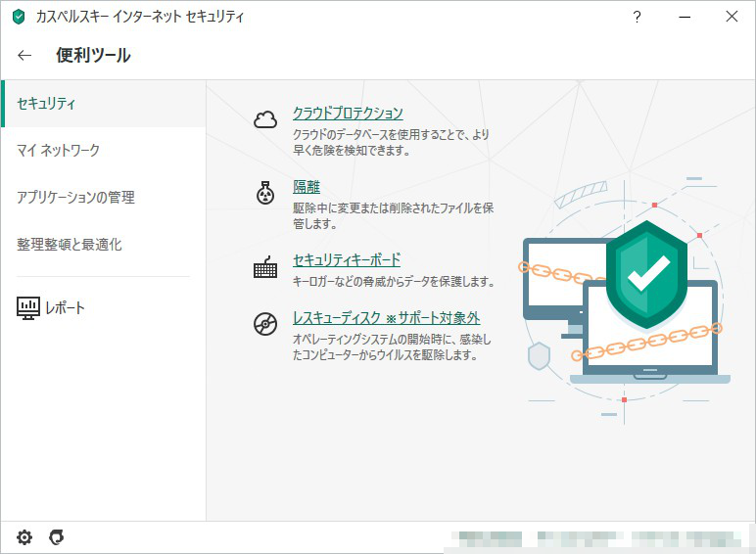Open settings with the gear icon
The height and width of the screenshot is (554, 756).
pos(24,537)
